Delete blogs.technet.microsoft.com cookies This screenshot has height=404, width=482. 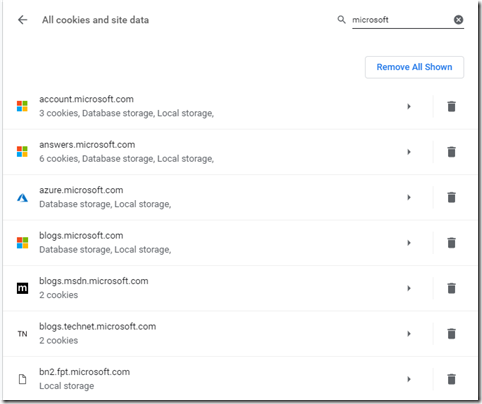pyautogui.click(x=451, y=334)
